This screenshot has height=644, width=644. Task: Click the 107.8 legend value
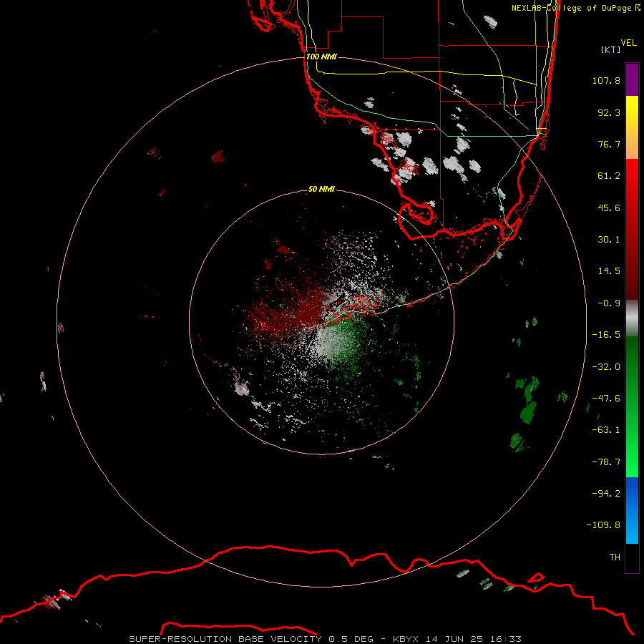606,80
